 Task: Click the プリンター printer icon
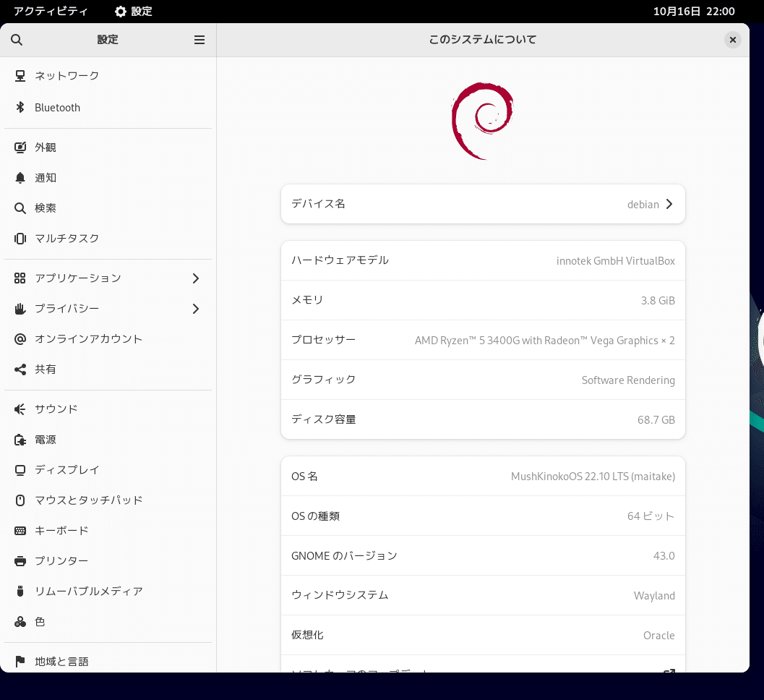(x=20, y=561)
